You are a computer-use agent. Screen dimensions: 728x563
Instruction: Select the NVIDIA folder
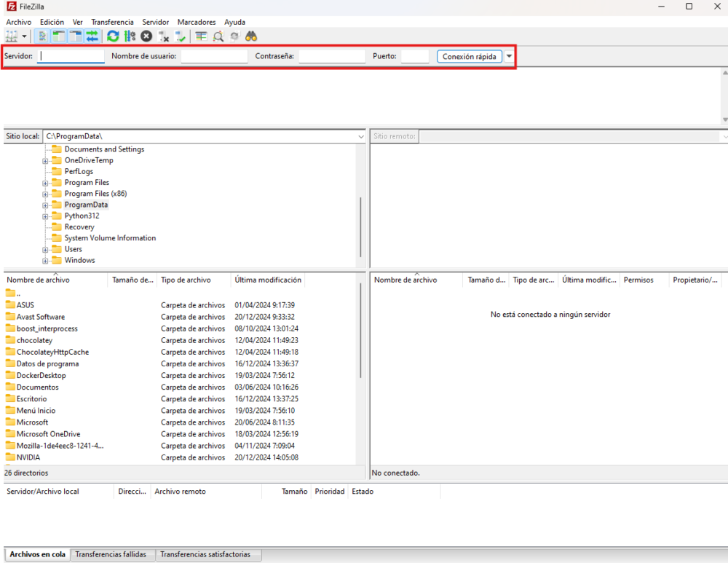28,457
